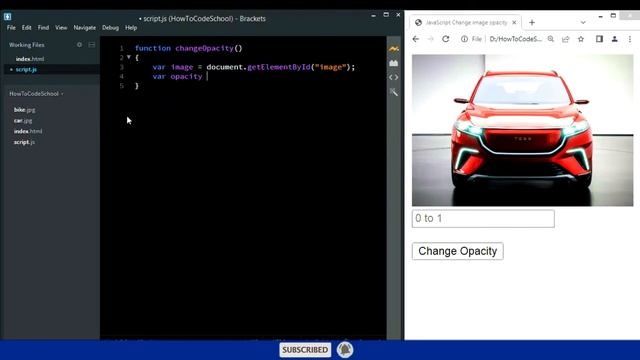Open the Working Files settings gear
This screenshot has height=360, width=640.
point(80,44)
